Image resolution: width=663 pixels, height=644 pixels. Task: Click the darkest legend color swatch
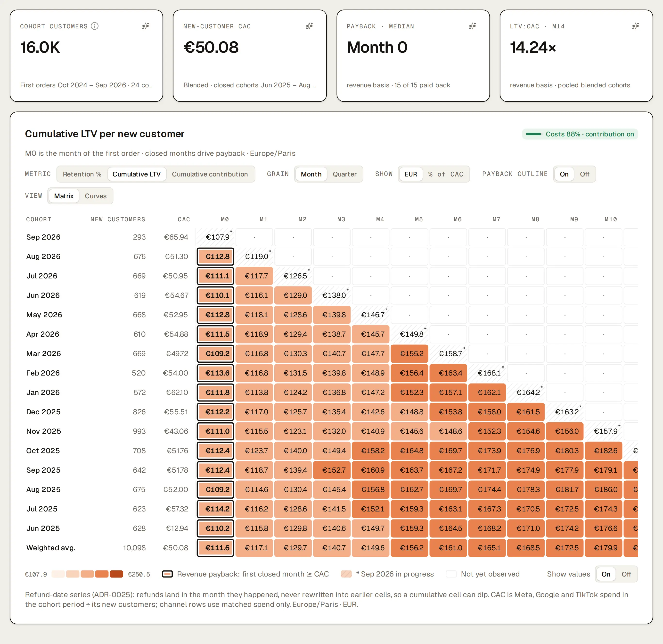(116, 574)
